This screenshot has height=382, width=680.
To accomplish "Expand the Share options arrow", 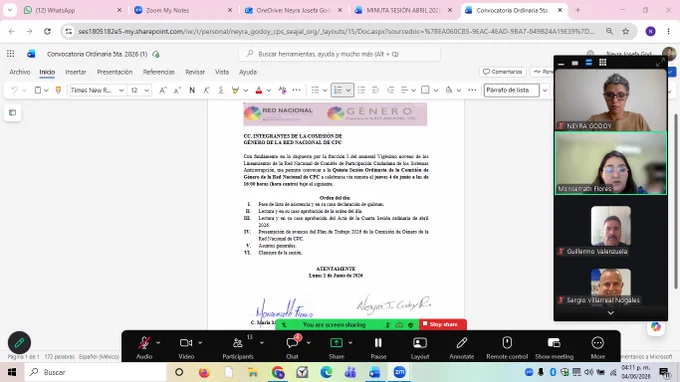I will [x=350, y=343].
